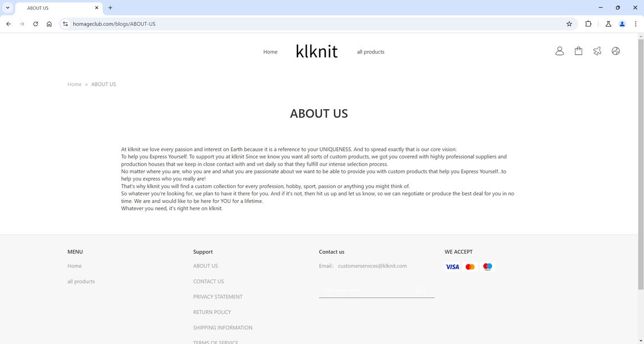
Task: Open the RETURN POLICY footer link
Action: (212, 313)
